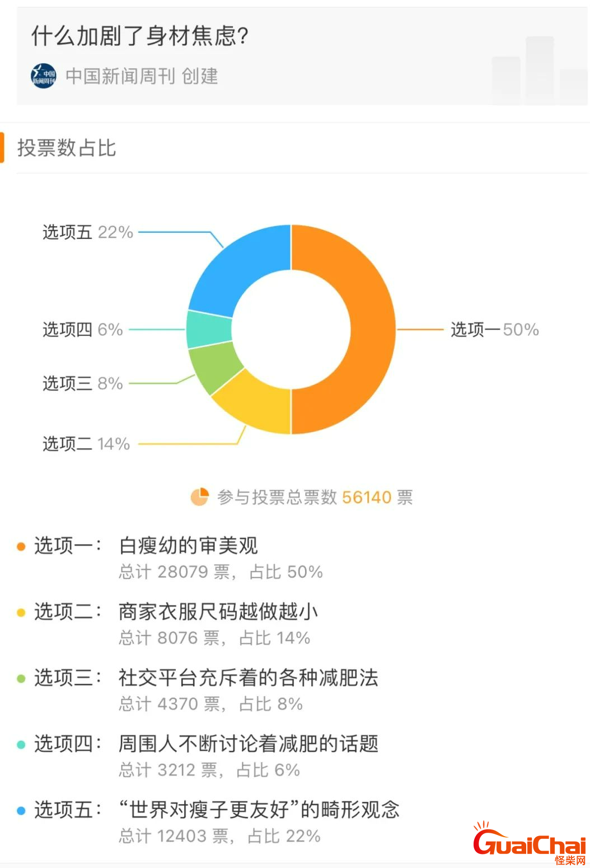Viewport: 590px width, 868px height.
Task: Click the green bullet dot for 选项三
Action: (21, 678)
